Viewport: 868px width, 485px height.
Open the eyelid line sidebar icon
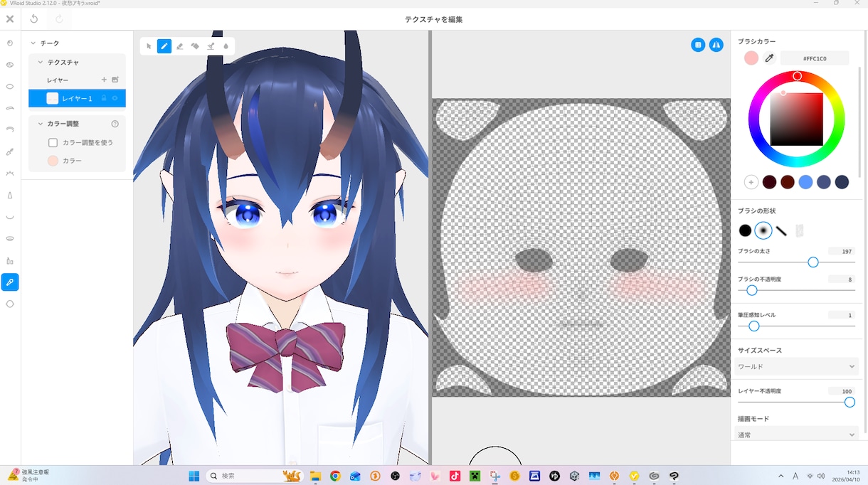click(10, 130)
